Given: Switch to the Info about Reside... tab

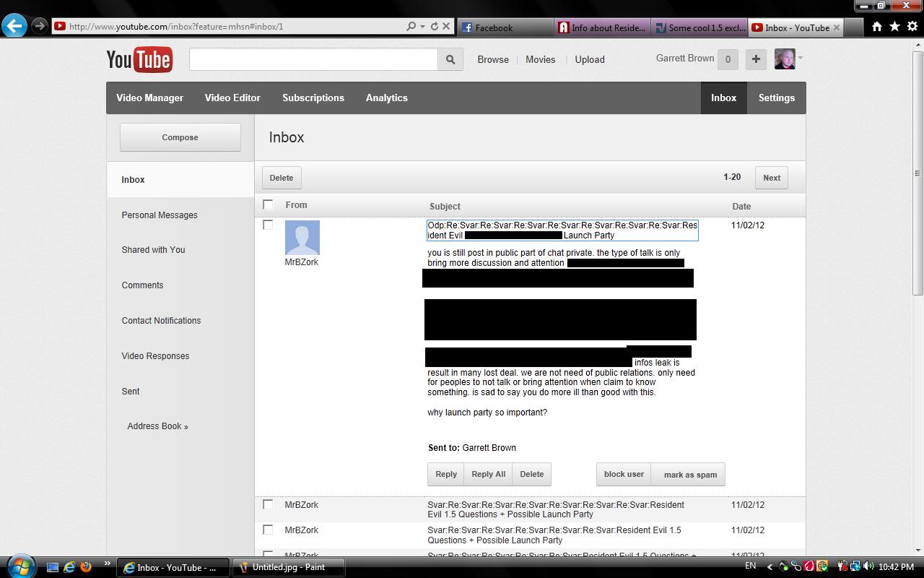Looking at the screenshot, I should point(603,27).
